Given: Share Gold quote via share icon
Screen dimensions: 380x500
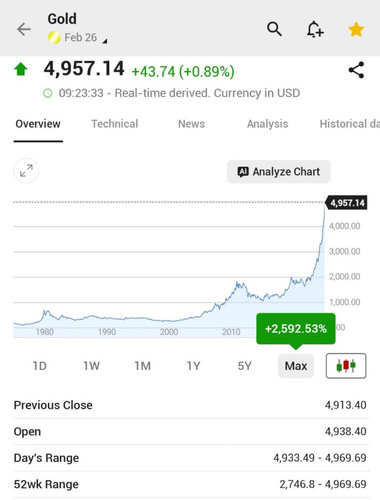Looking at the screenshot, I should coord(356,70).
